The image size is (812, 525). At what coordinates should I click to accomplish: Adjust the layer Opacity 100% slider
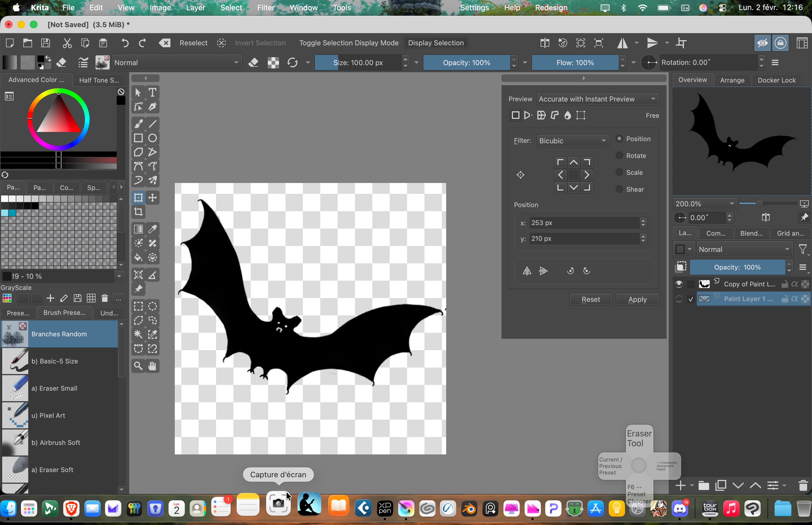click(x=737, y=267)
